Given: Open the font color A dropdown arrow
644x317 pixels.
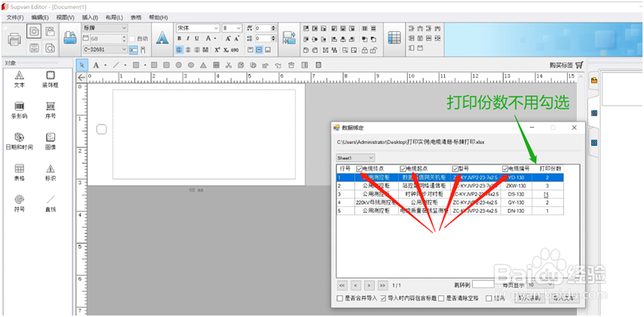Looking at the screenshot, I should (215, 38).
